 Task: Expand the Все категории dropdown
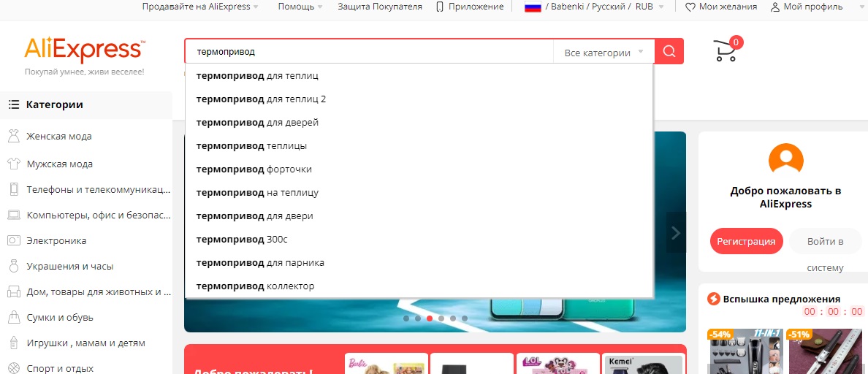(x=604, y=53)
